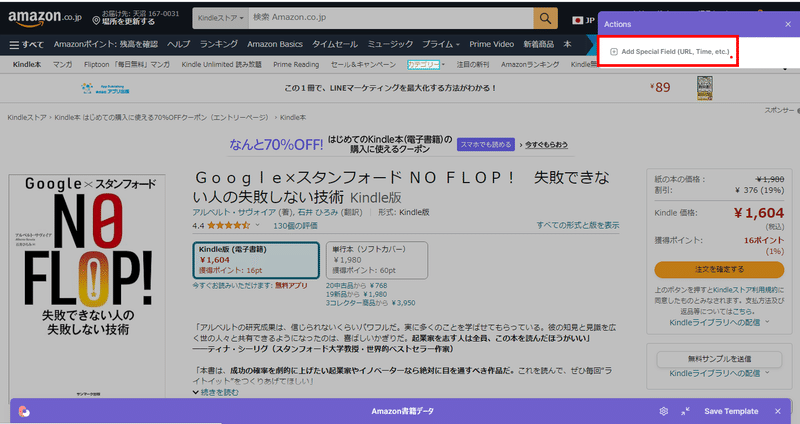The image size is (800, 424).
Task: Open 注目の新刊 tab
Action: tap(472, 64)
